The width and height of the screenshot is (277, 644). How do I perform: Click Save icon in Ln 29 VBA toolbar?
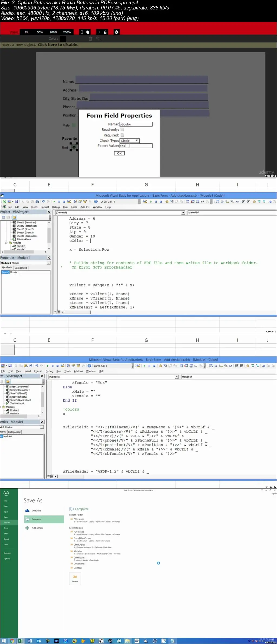coord(17,202)
